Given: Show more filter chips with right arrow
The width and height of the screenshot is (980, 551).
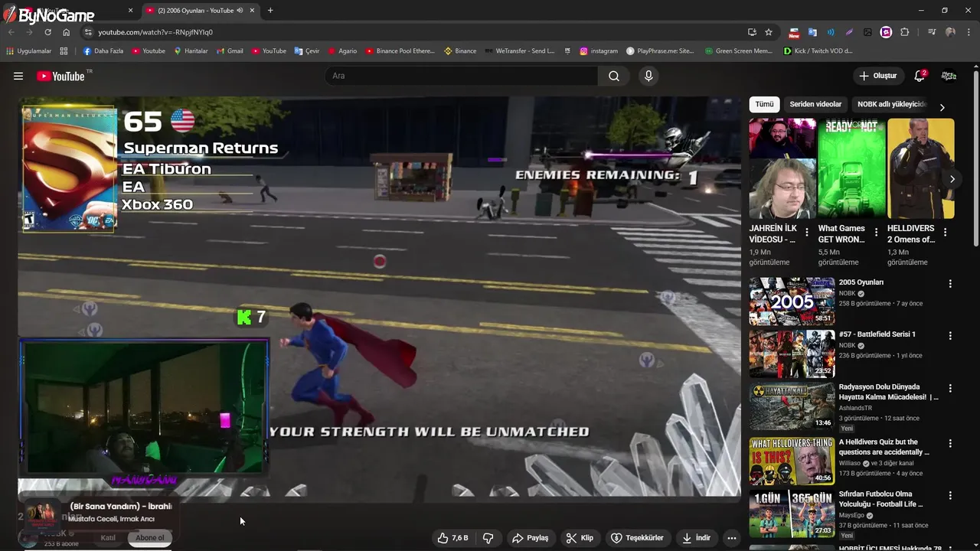Looking at the screenshot, I should pyautogui.click(x=942, y=107).
